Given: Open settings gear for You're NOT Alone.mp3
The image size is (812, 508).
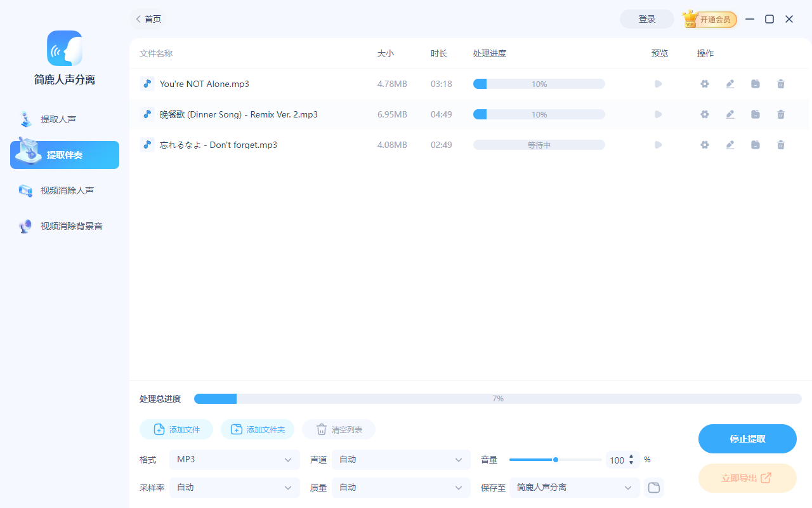Looking at the screenshot, I should pyautogui.click(x=704, y=84).
